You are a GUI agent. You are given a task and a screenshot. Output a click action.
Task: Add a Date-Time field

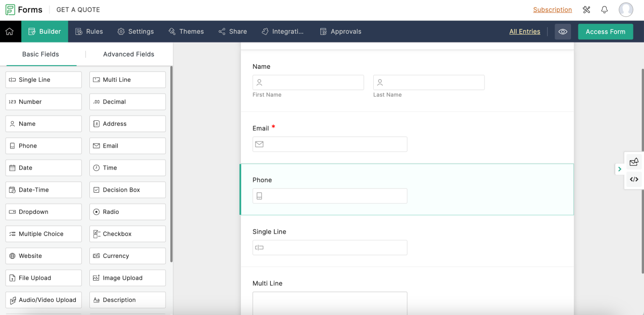pyautogui.click(x=43, y=190)
